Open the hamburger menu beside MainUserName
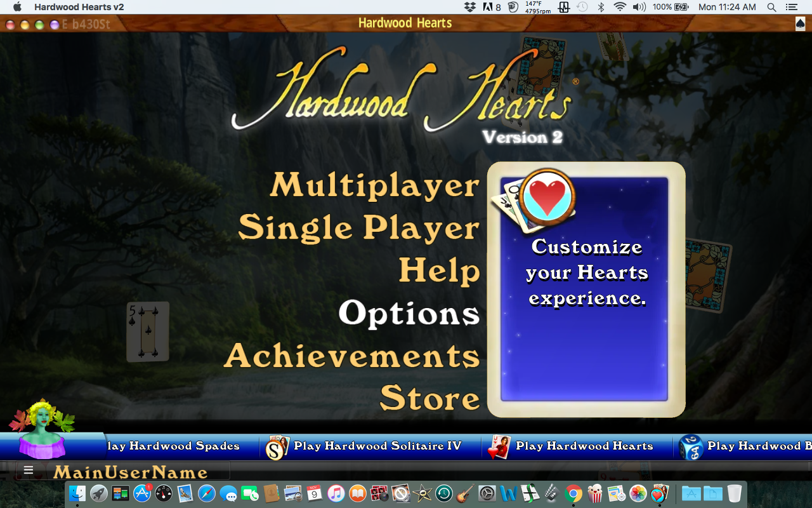This screenshot has height=508, width=812. click(x=29, y=471)
